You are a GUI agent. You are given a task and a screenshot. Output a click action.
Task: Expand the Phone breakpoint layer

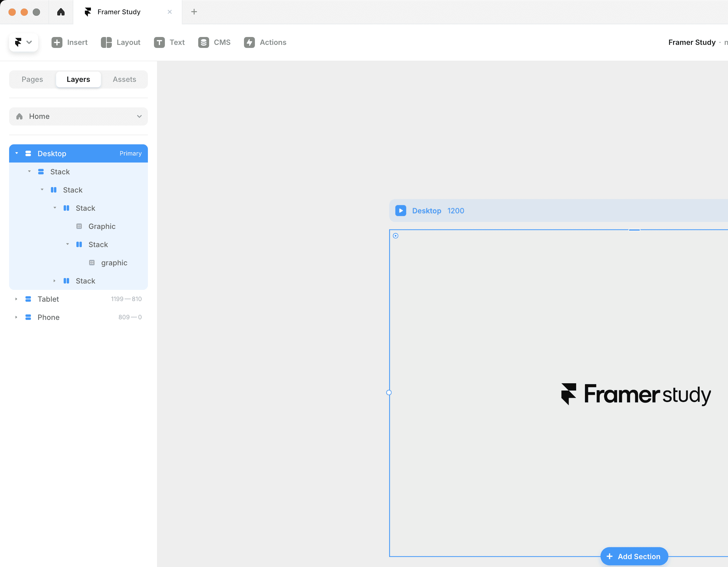point(16,317)
